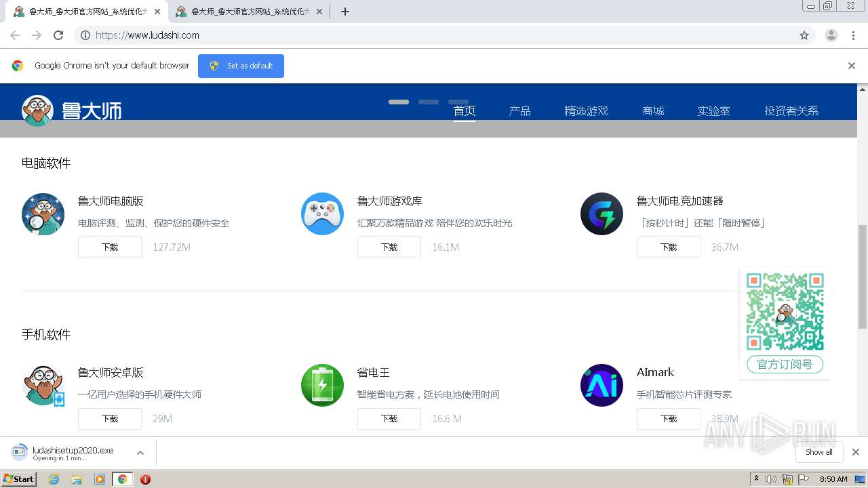Click the 鲁大师电脑版 product icon

[x=43, y=214]
